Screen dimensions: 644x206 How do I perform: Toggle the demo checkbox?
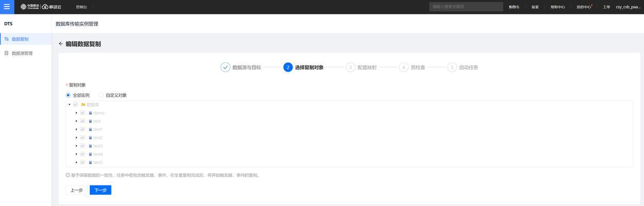pyautogui.click(x=82, y=113)
